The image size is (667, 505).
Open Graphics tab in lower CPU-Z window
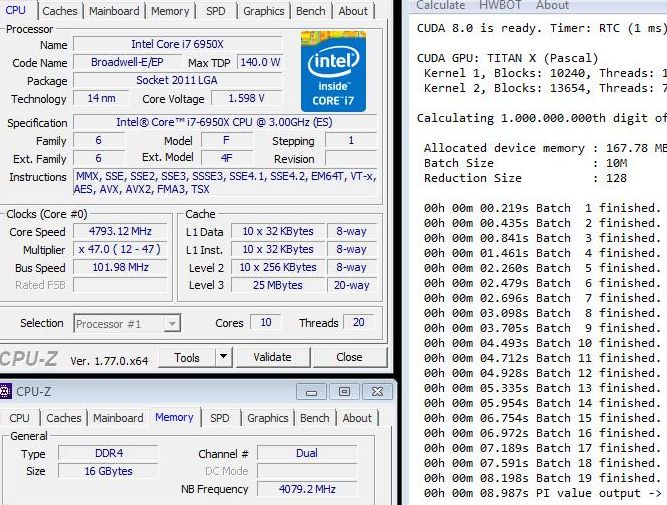point(267,418)
